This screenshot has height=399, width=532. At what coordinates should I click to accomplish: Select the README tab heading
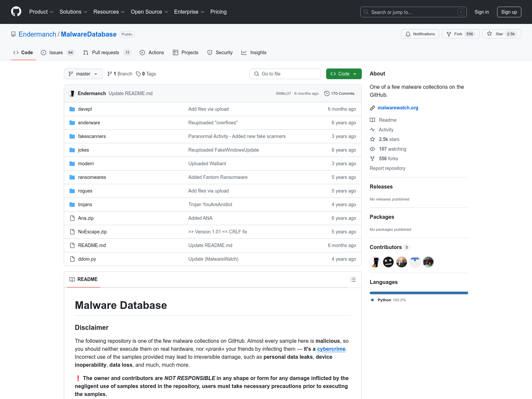pos(84,279)
